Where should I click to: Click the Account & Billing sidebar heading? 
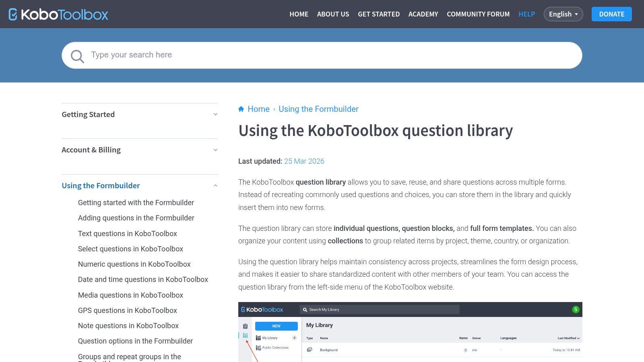click(91, 150)
